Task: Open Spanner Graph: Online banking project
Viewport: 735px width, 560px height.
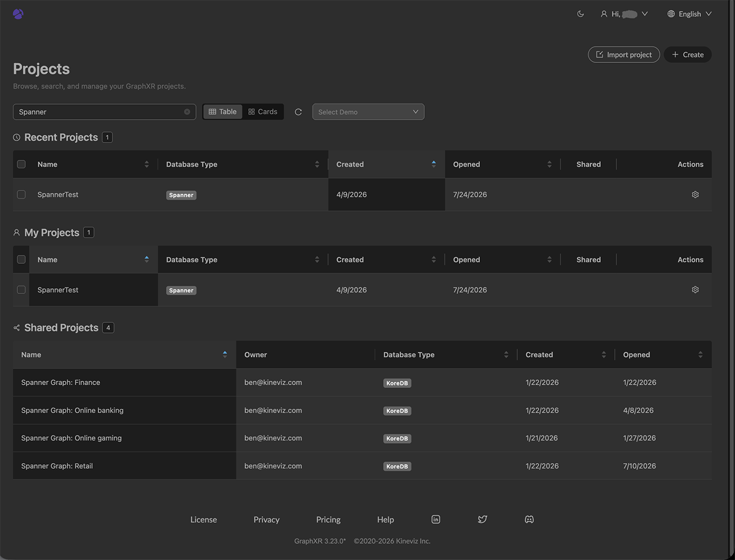Action: 72,410
